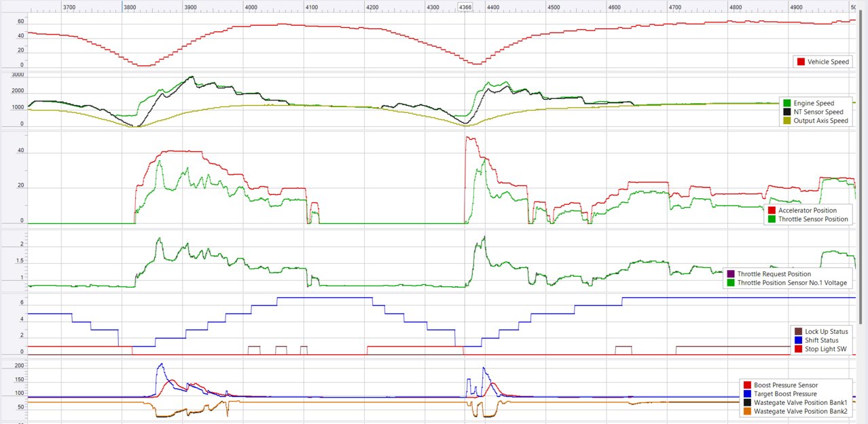Click the red Vehicle Speed legend swatch

pyautogui.click(x=801, y=62)
